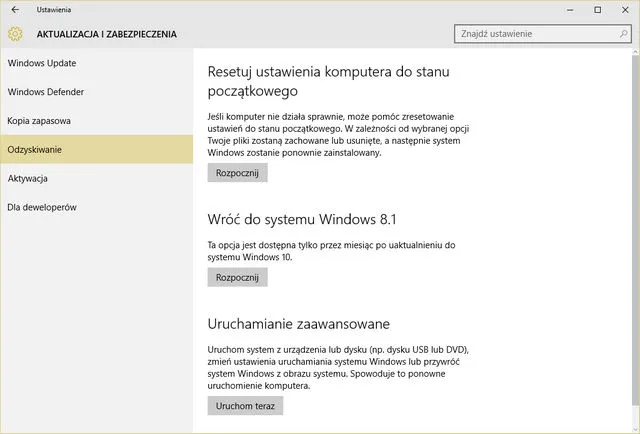The width and height of the screenshot is (640, 434).
Task: Open the Windows Defender section
Action: (96, 92)
